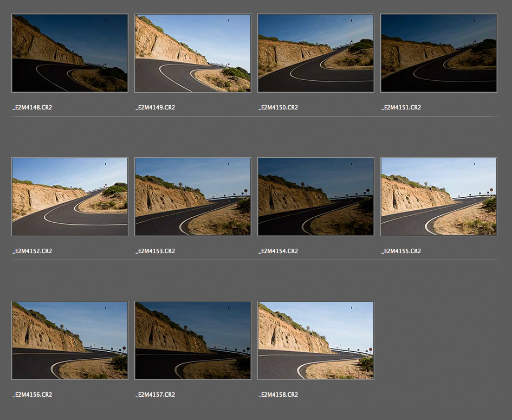Click the _E2M4154.CR2 filename label
This screenshot has height=420, width=512.
pyautogui.click(x=278, y=251)
